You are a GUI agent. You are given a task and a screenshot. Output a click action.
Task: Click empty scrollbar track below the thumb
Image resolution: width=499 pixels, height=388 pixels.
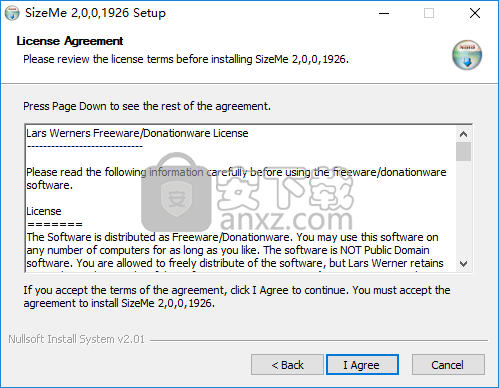[463, 209]
